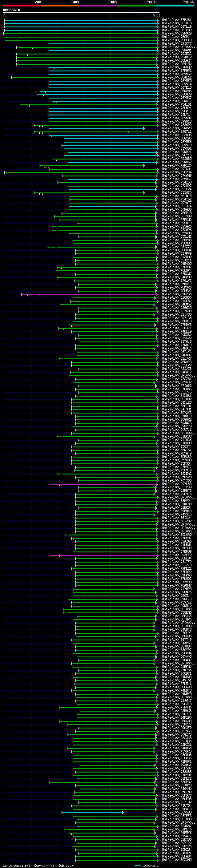Select the UniRef100_B9NAN1 label
The width and height of the screenshot is (197, 868).
click(x=177, y=50)
